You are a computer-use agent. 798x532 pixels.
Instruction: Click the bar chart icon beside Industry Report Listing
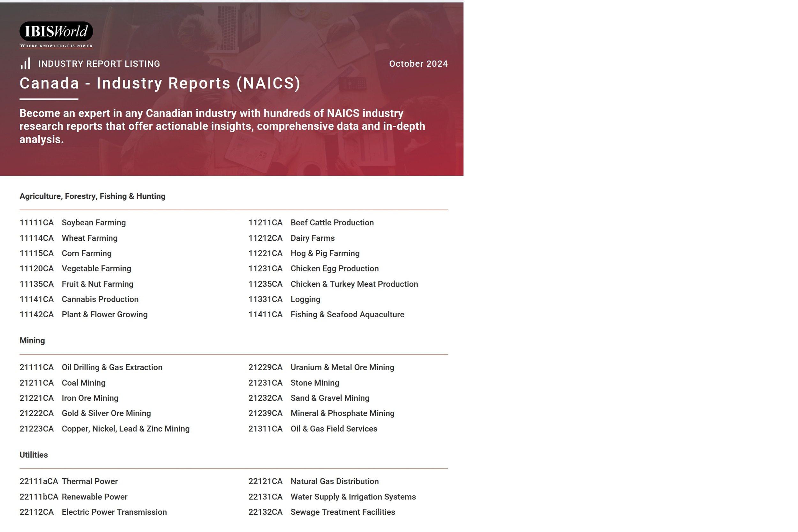tap(26, 64)
